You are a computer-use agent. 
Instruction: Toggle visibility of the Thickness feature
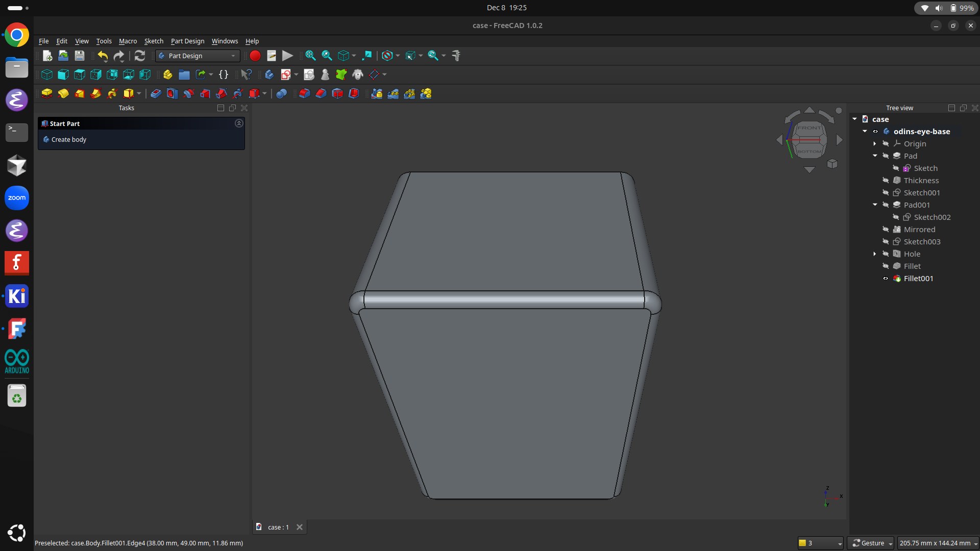point(887,180)
